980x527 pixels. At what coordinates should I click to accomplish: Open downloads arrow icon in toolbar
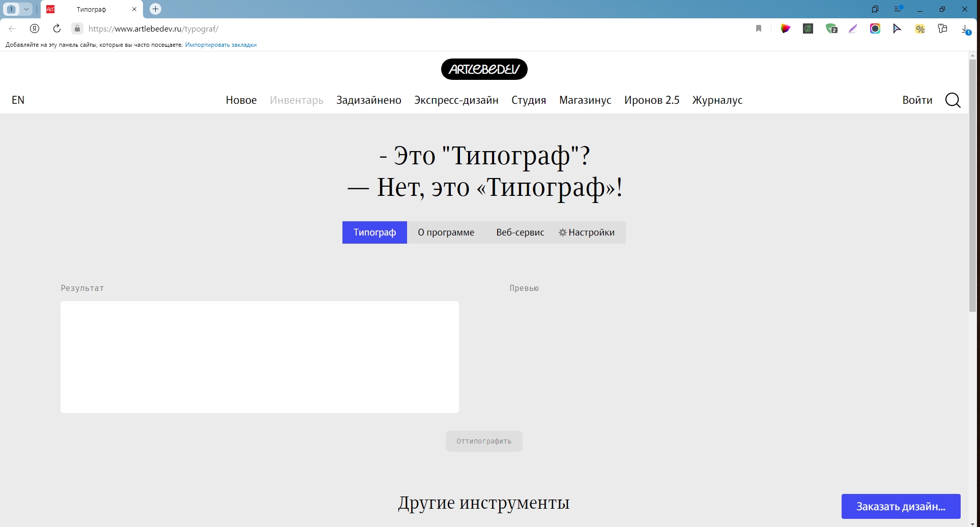point(965,29)
